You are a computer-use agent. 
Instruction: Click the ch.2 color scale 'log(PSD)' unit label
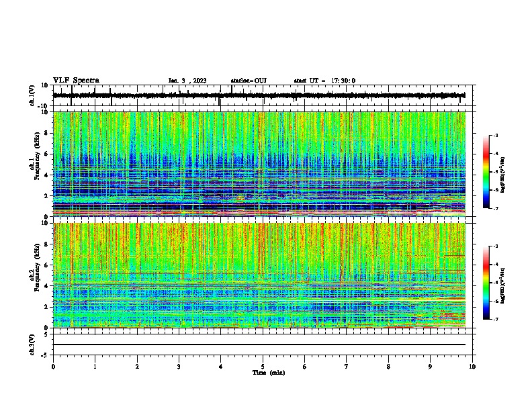[x=503, y=285]
